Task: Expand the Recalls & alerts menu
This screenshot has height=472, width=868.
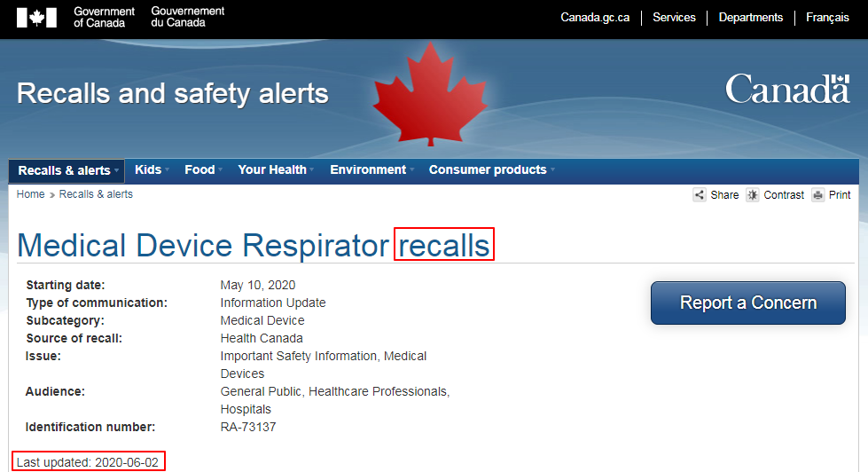Action: point(66,170)
